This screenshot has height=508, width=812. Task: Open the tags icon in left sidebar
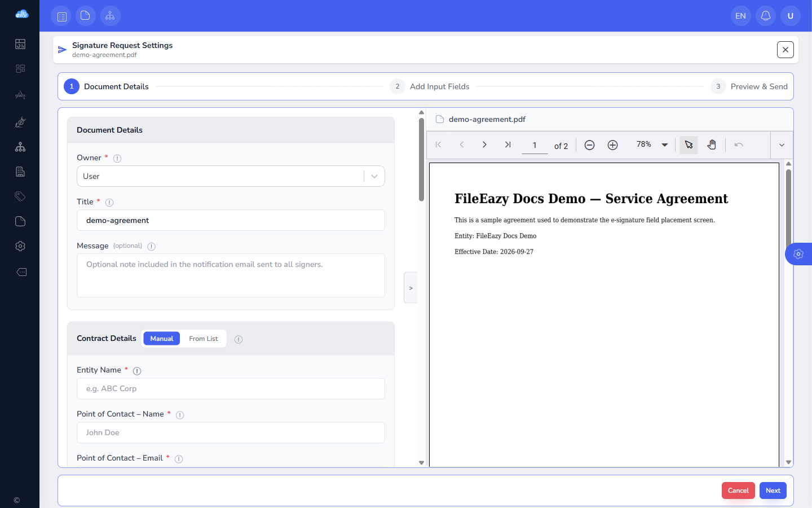pyautogui.click(x=20, y=196)
